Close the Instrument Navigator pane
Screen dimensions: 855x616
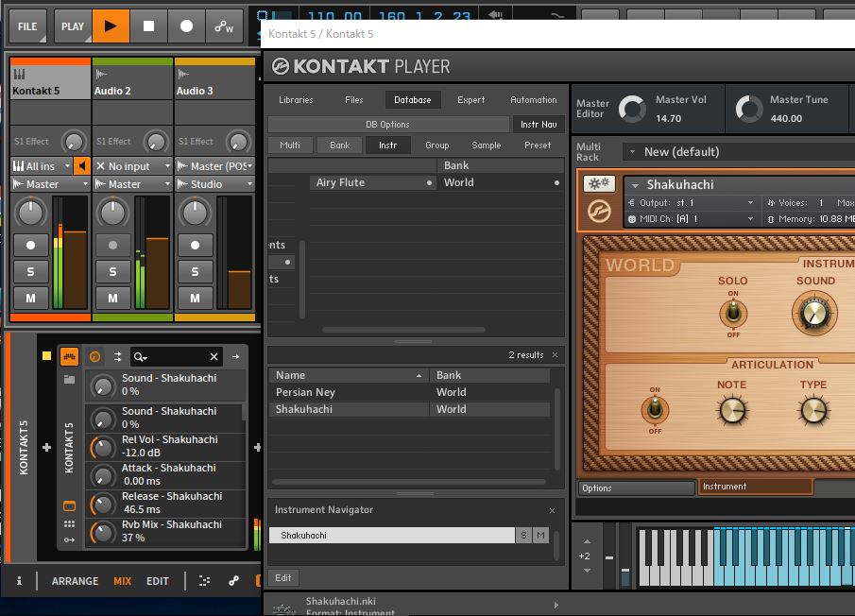(553, 510)
